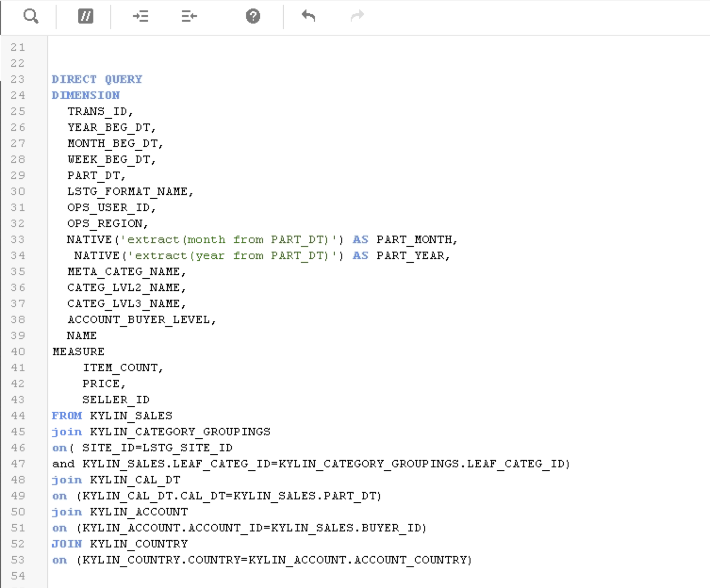Click KYLIN_CATEGORY_GROUPINGS on the join line

point(180,432)
